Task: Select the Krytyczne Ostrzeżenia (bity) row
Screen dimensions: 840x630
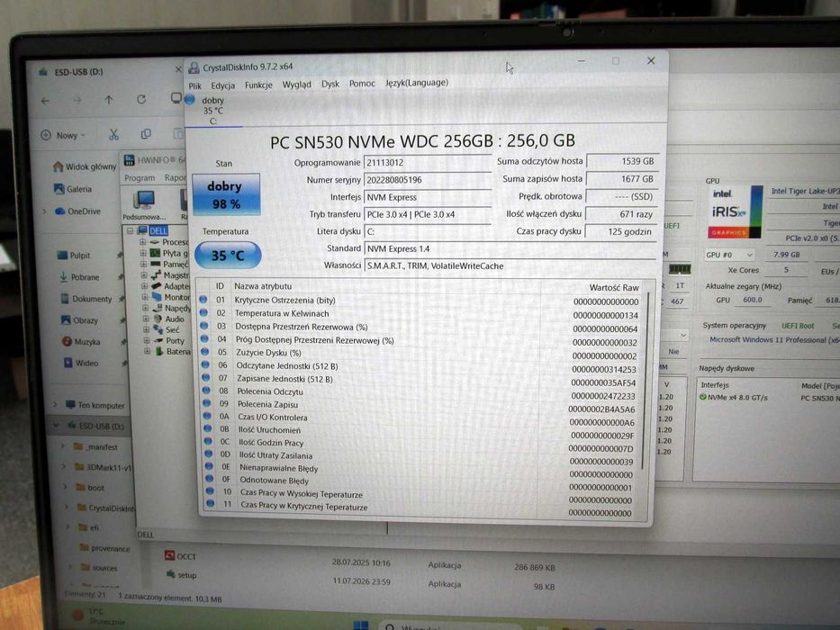Action: [x=420, y=301]
